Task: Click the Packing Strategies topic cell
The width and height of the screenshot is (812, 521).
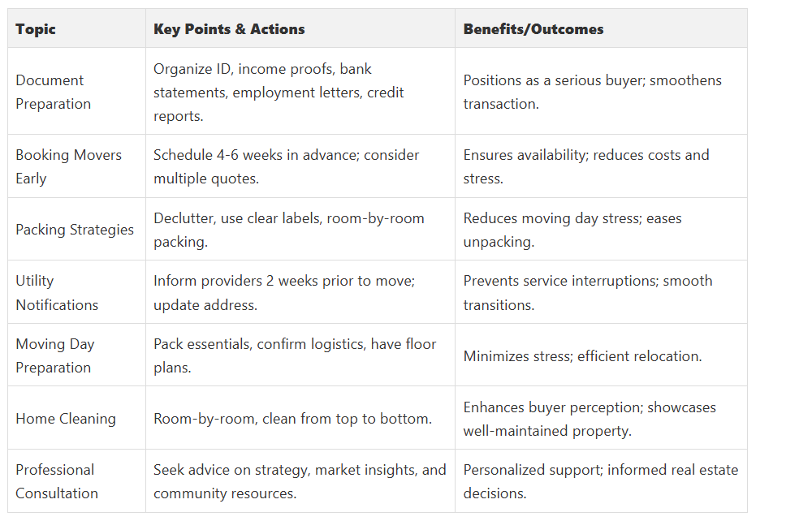Action: (75, 230)
